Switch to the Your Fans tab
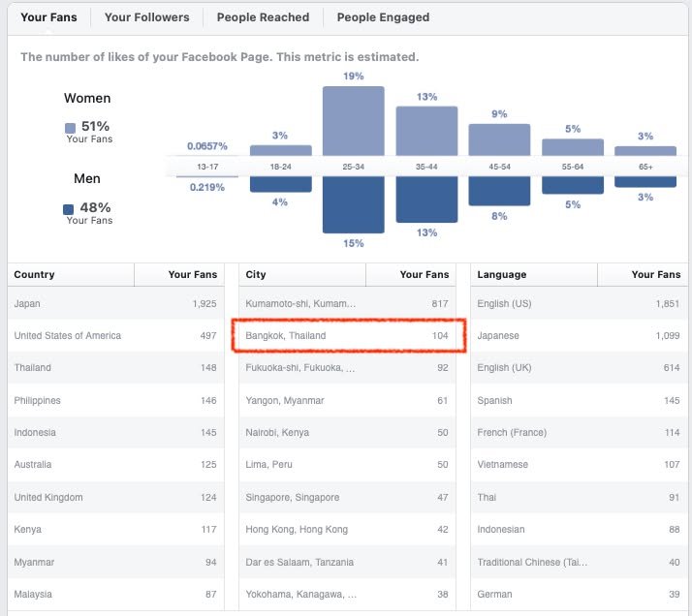The width and height of the screenshot is (692, 616). point(48,17)
